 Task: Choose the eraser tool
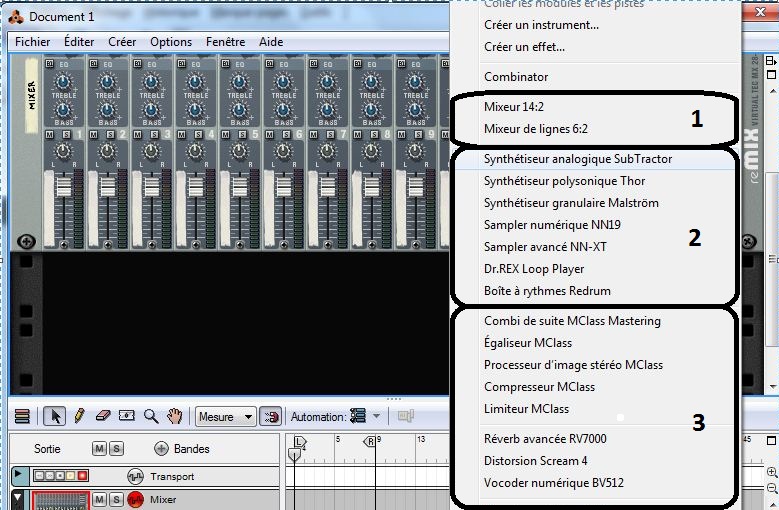(x=103, y=416)
